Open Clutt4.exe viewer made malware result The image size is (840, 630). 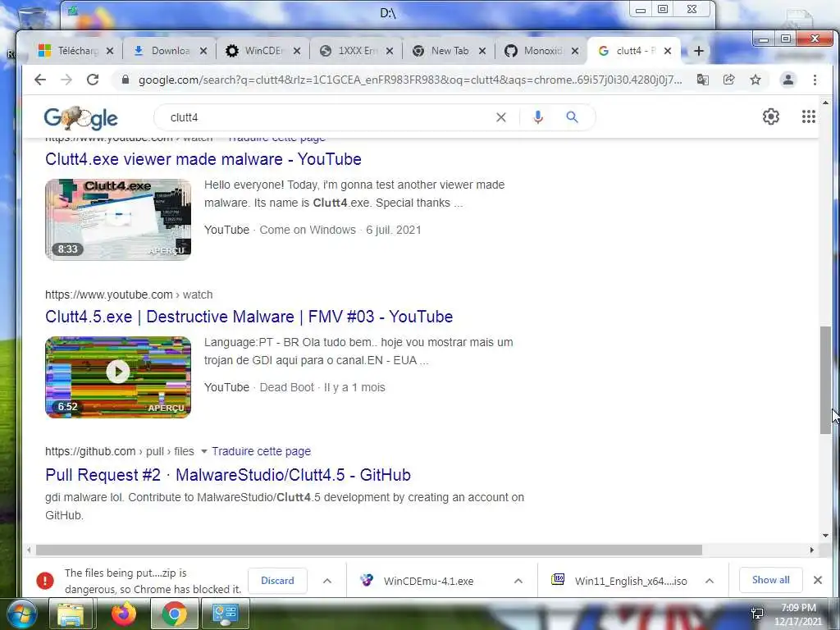[x=203, y=159]
